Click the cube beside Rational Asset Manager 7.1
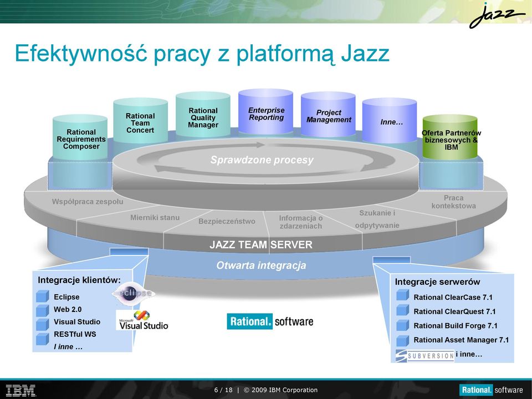532x399 pixels. (402, 341)
